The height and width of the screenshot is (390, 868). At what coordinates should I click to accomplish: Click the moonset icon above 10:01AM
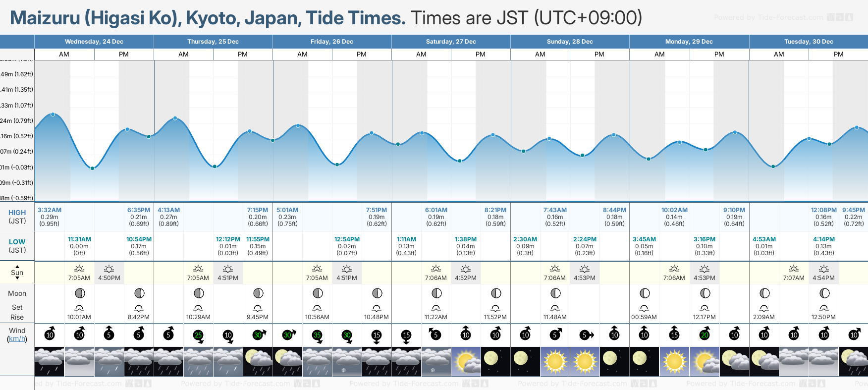[79, 308]
